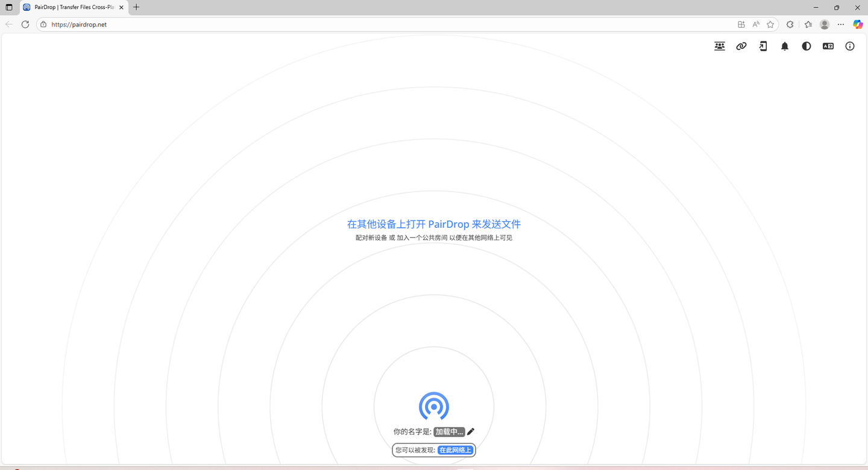Open the join public room icon
Image resolution: width=868 pixels, height=470 pixels.
pos(720,46)
